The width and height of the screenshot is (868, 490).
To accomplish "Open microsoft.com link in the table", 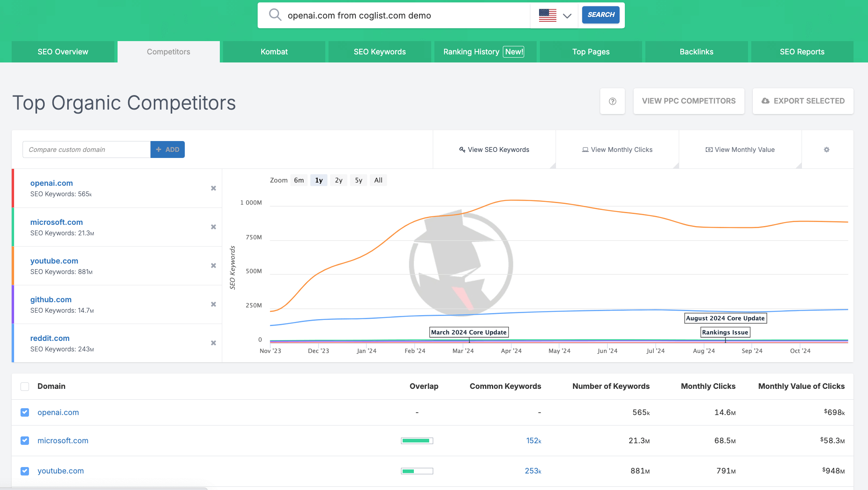I will 63,440.
